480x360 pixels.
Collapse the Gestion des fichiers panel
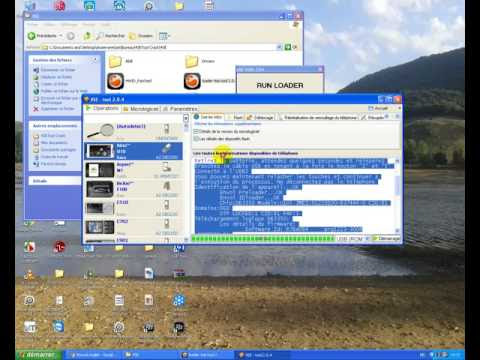click(95, 60)
